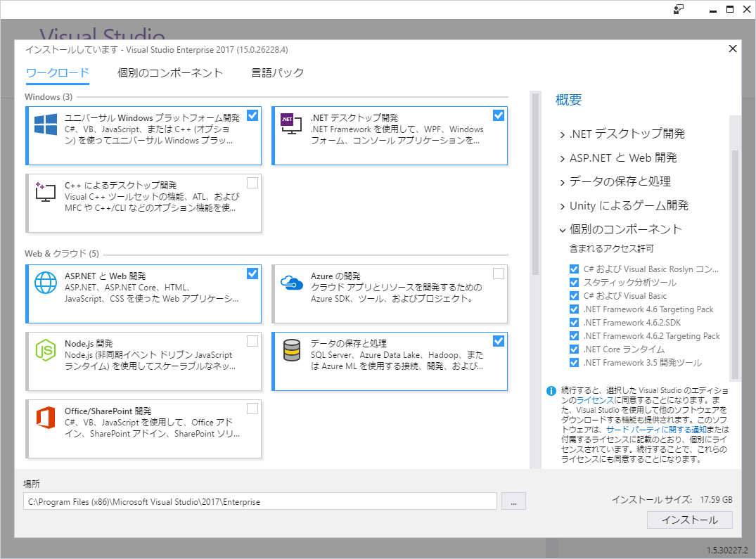Click the feedback icon in the title bar
756x559 pixels.
tap(679, 10)
